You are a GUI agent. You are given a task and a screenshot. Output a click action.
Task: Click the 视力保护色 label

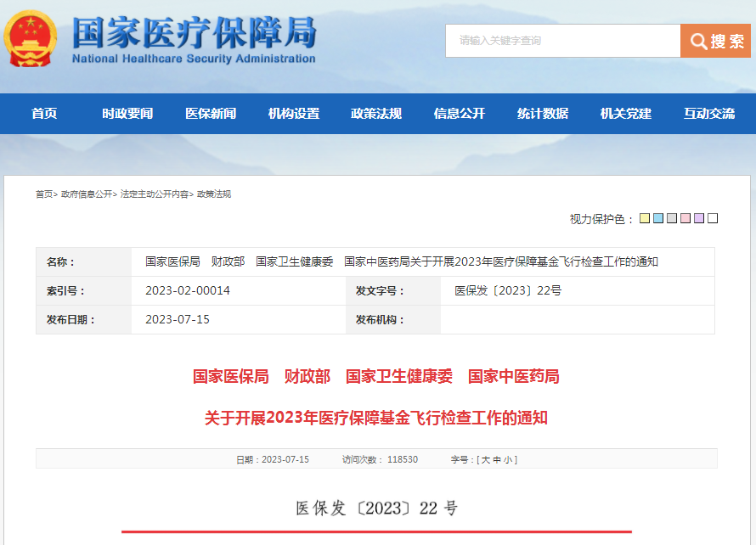[601, 219]
